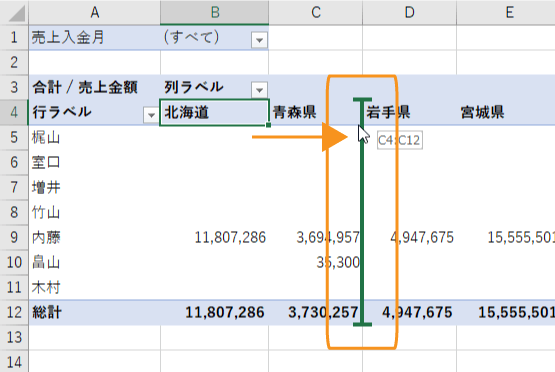Image resolution: width=555 pixels, height=372 pixels.
Task: Select row 2 header
Action: coord(14,62)
